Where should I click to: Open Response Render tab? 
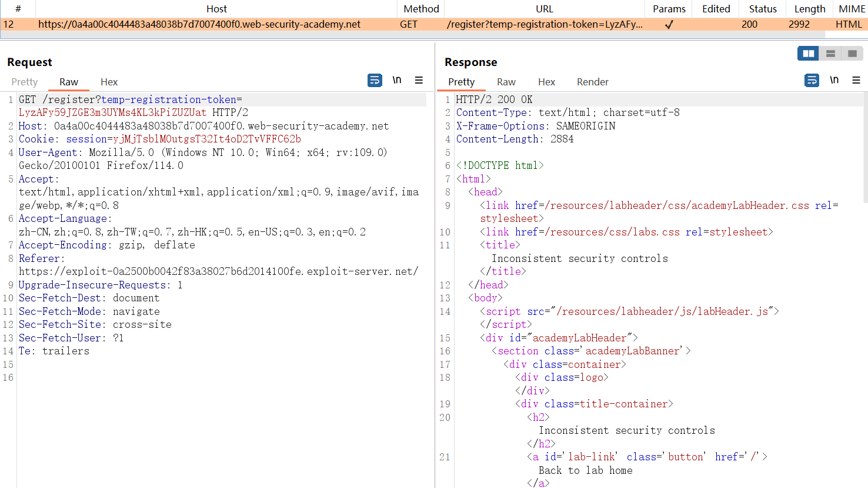coord(592,82)
